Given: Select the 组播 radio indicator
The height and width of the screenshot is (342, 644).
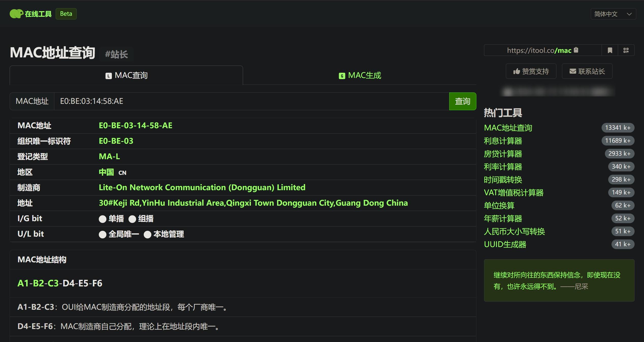Looking at the screenshot, I should point(132,219).
